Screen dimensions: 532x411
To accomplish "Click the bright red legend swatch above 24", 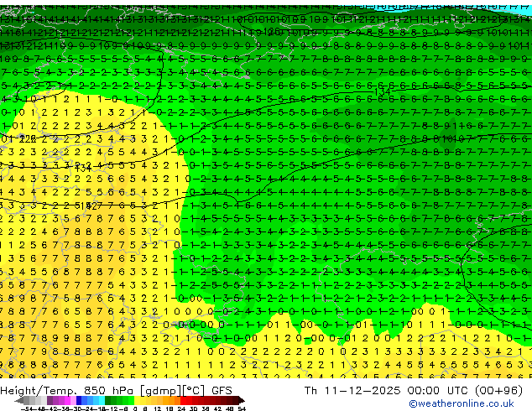I will pyautogui.click(x=183, y=400).
